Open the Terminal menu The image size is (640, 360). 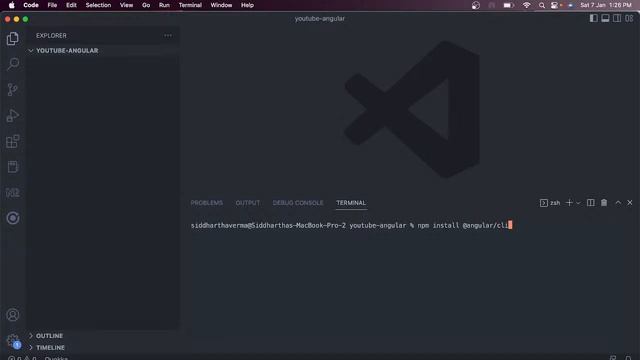click(190, 5)
